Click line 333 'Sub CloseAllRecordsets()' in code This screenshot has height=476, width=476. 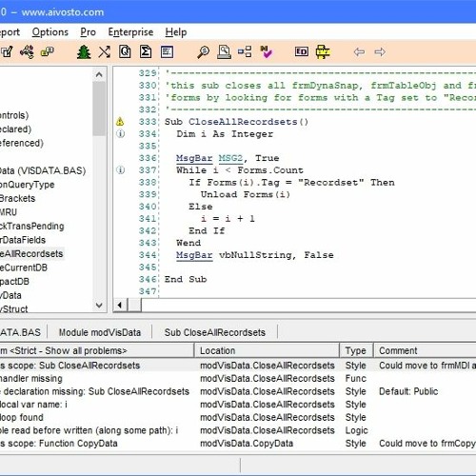click(236, 122)
